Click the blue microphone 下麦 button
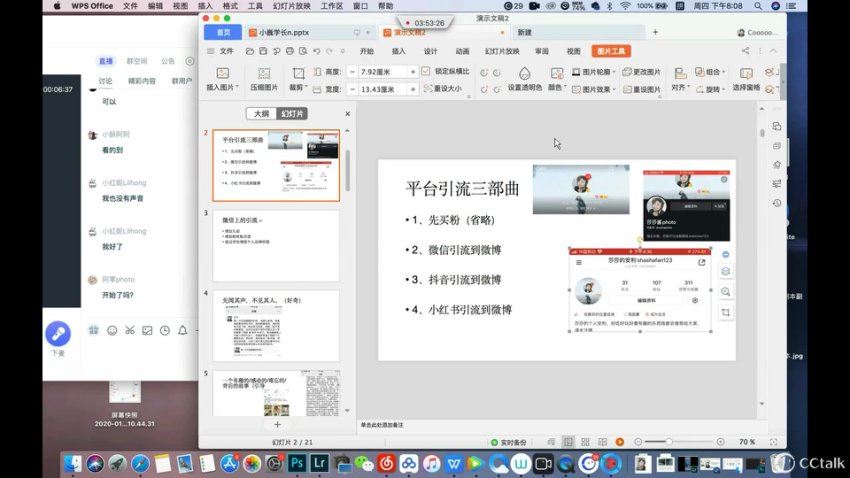Viewport: 850px width, 478px height. (x=57, y=333)
